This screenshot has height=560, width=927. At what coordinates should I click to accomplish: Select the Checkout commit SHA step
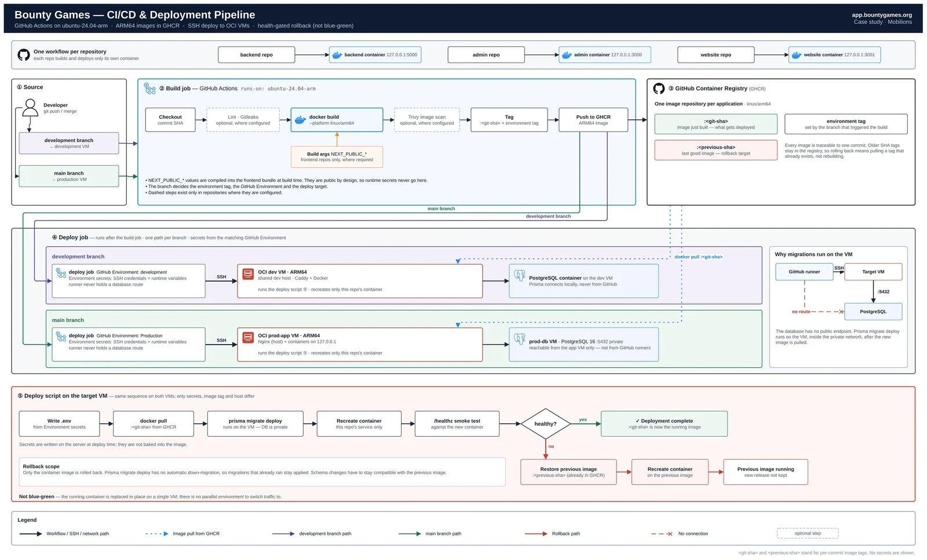170,120
